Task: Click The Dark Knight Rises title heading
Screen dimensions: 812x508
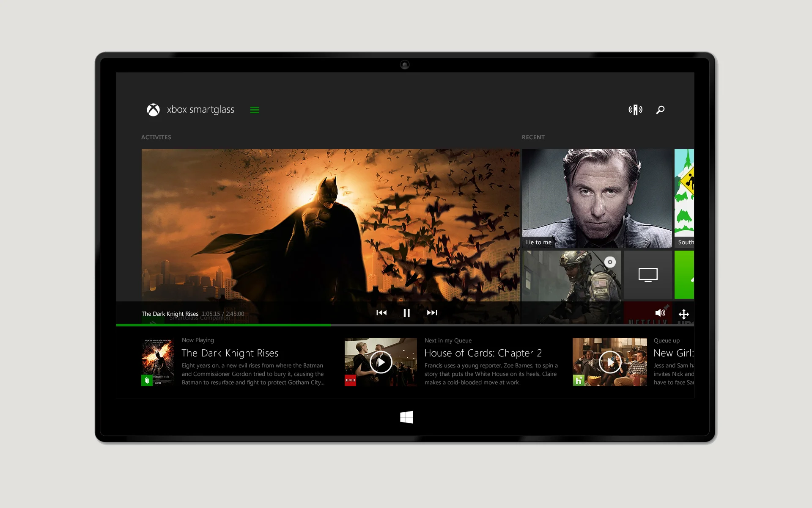Action: 230,353
